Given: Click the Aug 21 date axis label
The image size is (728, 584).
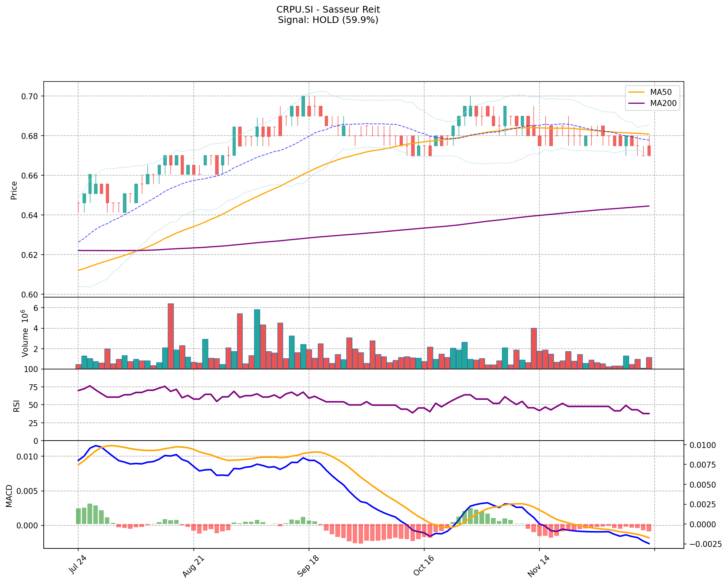Looking at the screenshot, I should pos(193,566).
